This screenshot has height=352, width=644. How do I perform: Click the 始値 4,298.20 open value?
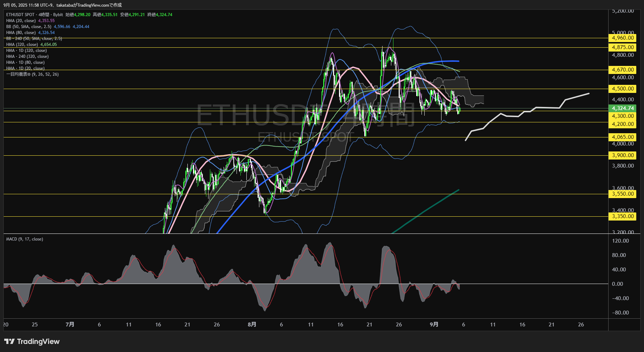[78, 15]
